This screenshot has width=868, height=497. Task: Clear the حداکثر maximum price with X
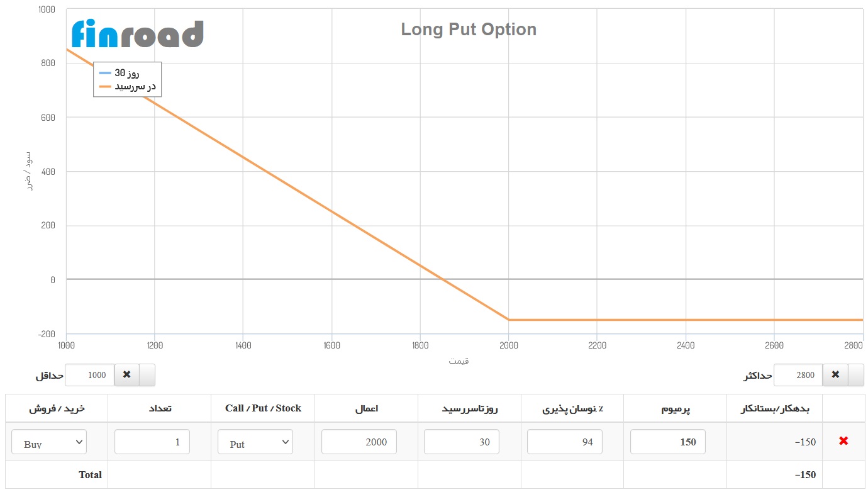click(x=835, y=374)
